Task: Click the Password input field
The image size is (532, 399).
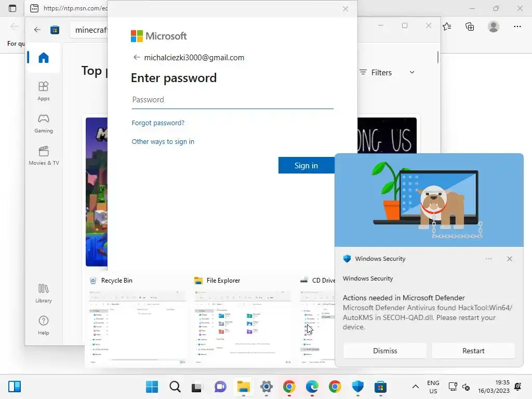Action: pyautogui.click(x=232, y=100)
